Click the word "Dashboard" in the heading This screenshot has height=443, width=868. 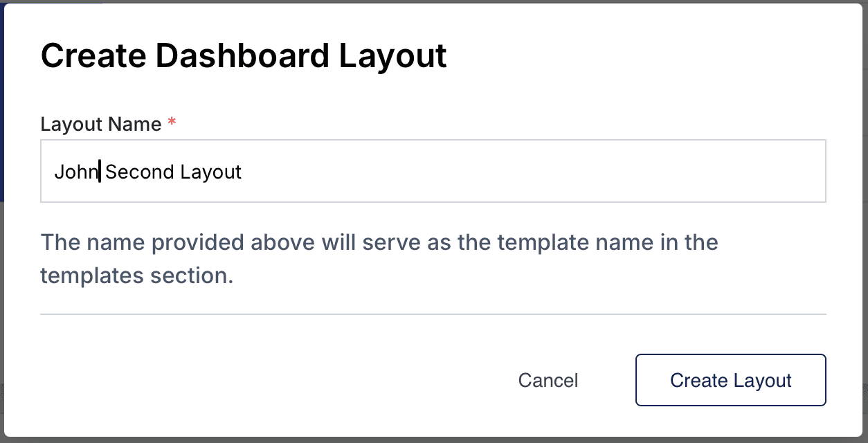(242, 55)
